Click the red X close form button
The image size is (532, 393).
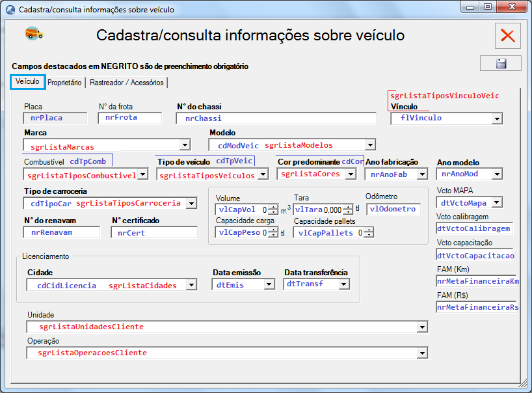[x=507, y=36]
